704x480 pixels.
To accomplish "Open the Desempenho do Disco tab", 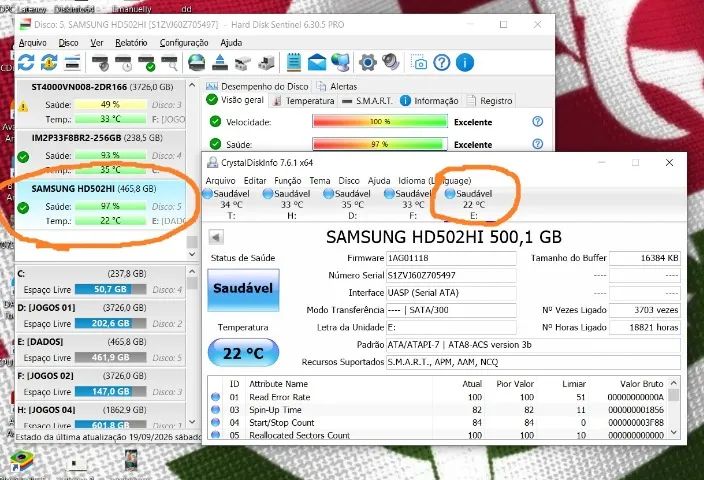I will (257, 86).
